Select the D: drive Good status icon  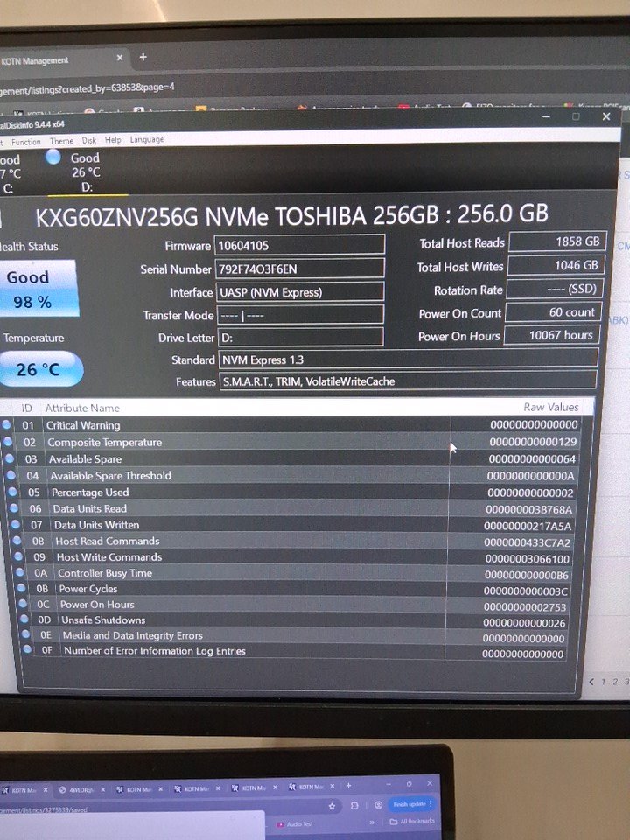(x=53, y=157)
